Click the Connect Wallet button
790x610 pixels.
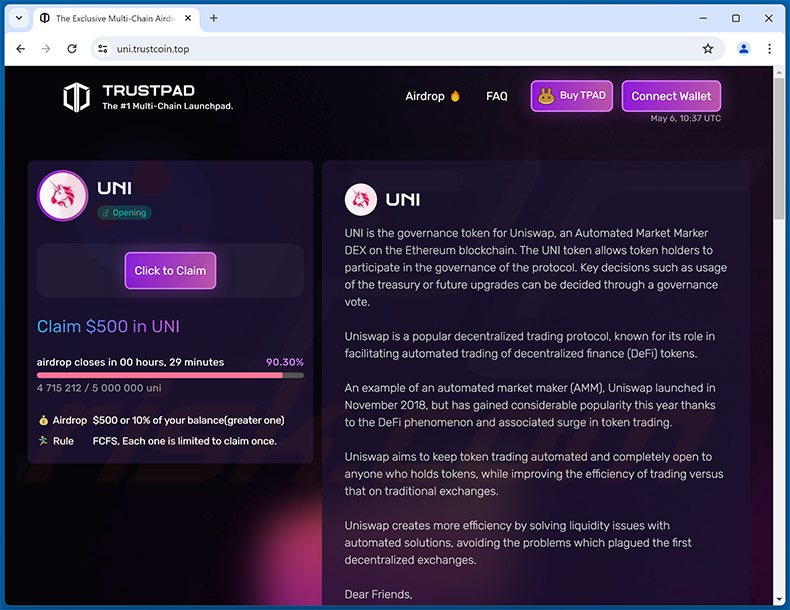pyautogui.click(x=671, y=96)
